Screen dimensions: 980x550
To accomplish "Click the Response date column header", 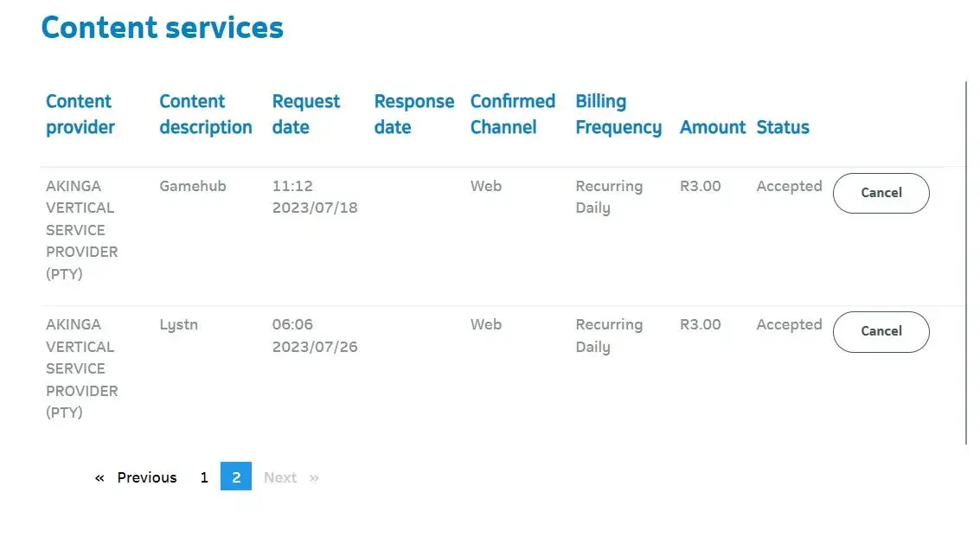I will [x=413, y=114].
